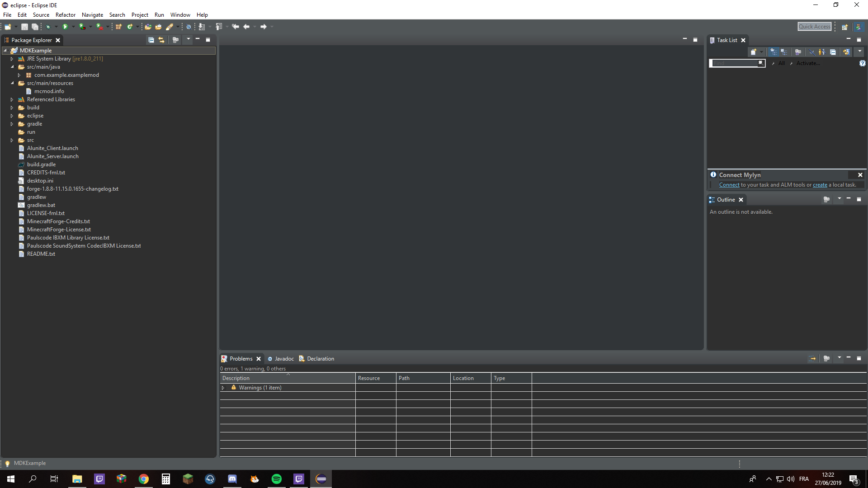868x488 pixels.
Task: Click the Open Type icon
Action: (148, 27)
